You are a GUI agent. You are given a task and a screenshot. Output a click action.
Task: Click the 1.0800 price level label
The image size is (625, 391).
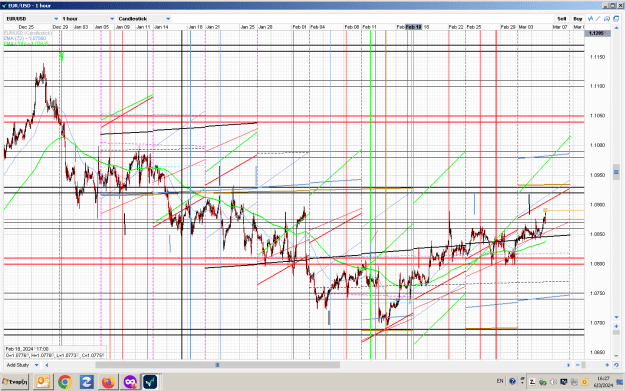coord(597,264)
